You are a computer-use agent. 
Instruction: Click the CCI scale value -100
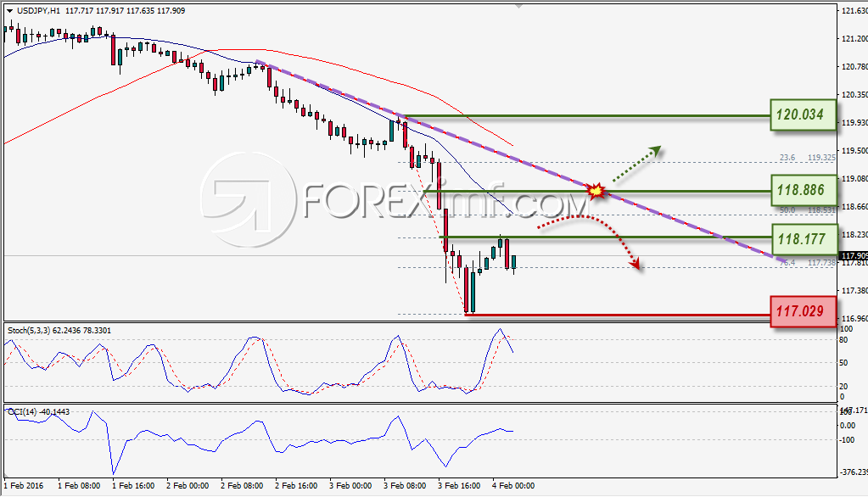tap(848, 440)
